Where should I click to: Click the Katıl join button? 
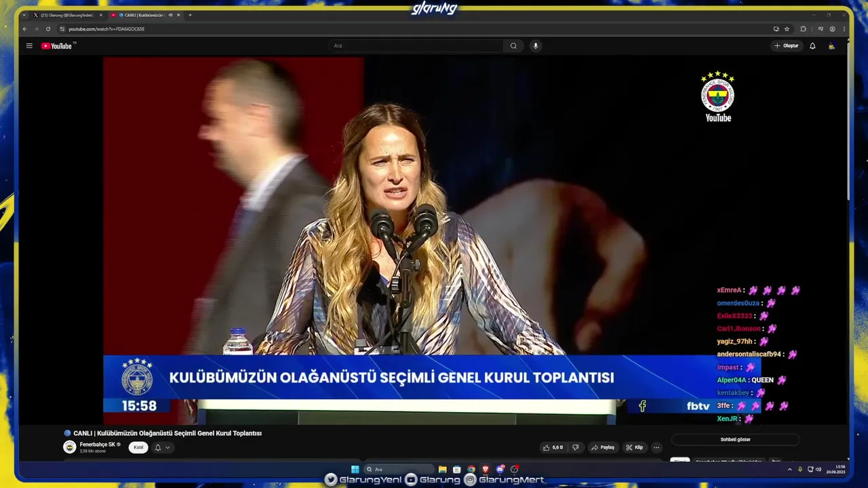[138, 447]
